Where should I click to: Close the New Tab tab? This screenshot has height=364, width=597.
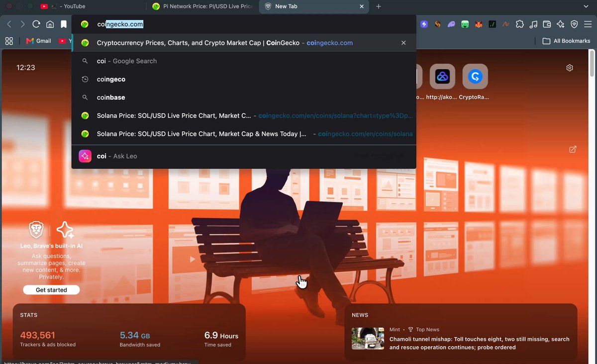coord(362,6)
